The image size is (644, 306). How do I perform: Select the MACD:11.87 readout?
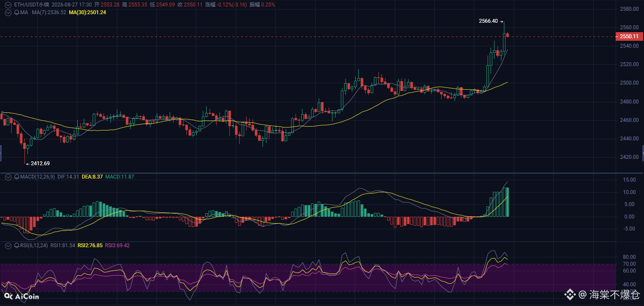[x=120, y=177]
